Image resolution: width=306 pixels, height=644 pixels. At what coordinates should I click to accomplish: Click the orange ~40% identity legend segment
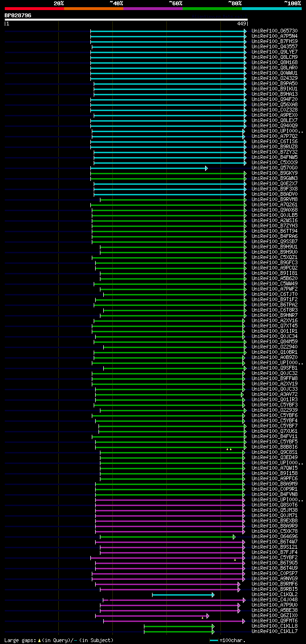point(93,9)
